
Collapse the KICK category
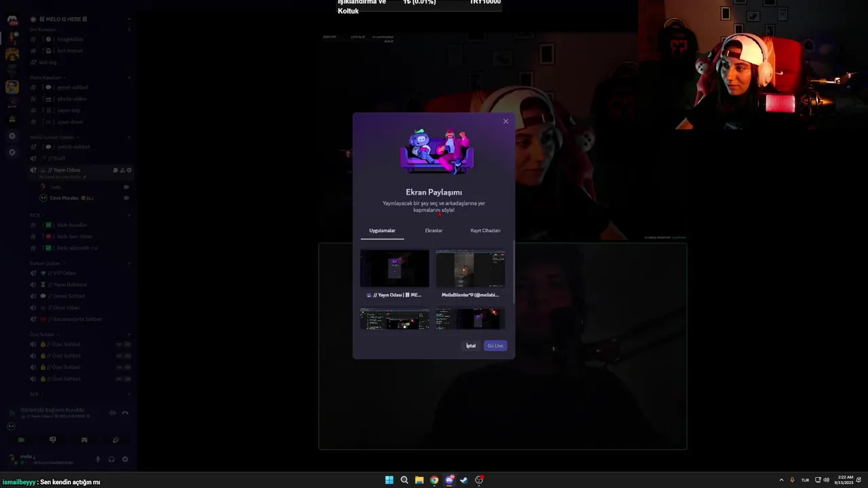coord(37,215)
